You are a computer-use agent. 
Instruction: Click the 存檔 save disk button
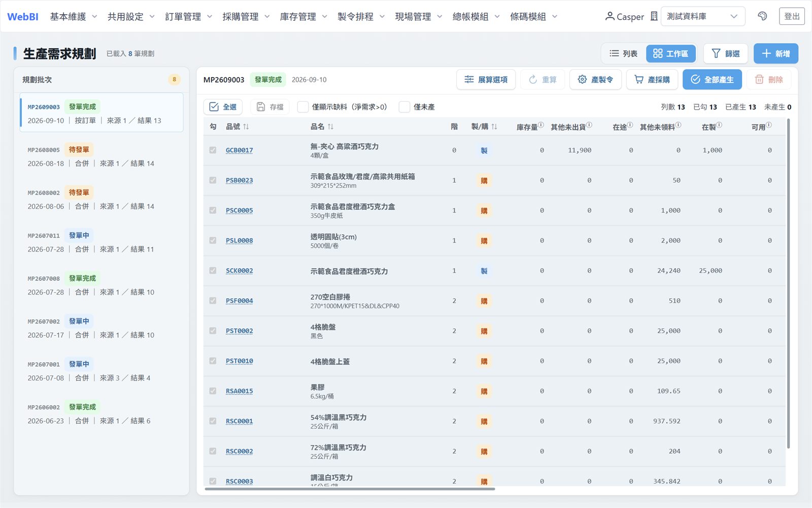270,107
